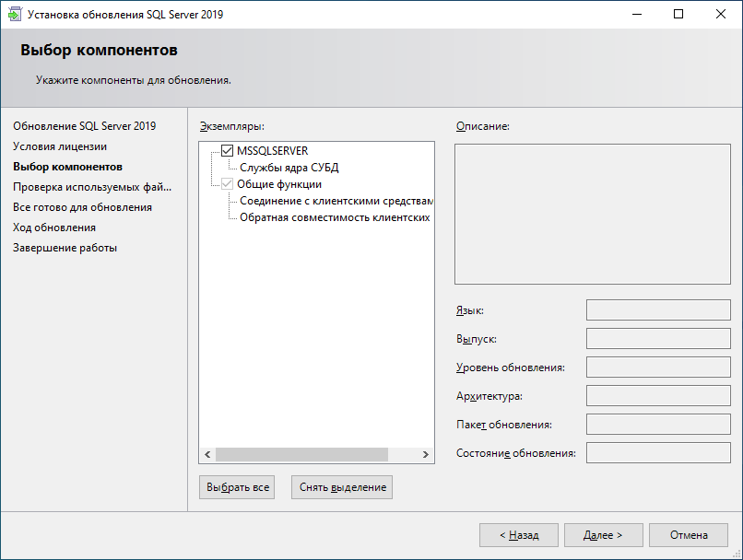
Task: Maximize the setup window
Action: pos(678,14)
